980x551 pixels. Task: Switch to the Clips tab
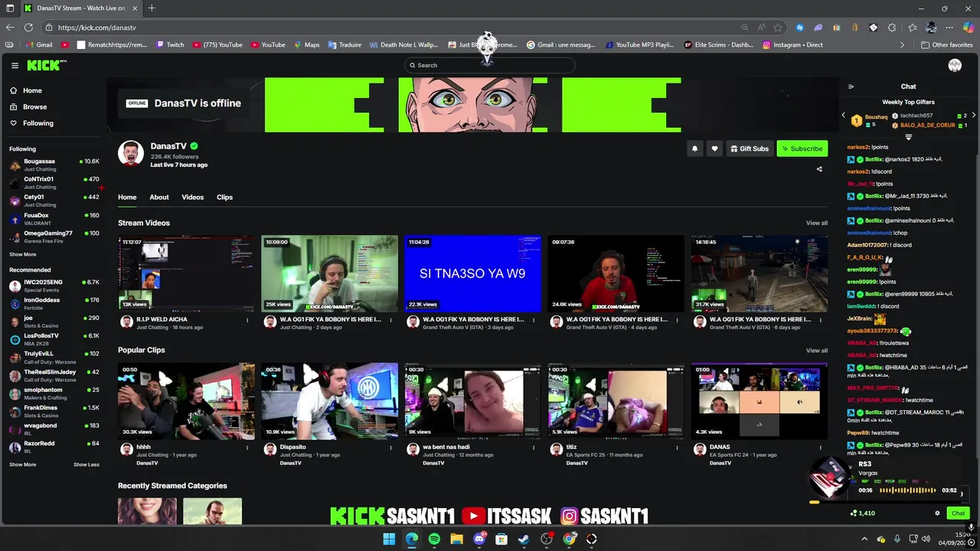pyautogui.click(x=224, y=197)
